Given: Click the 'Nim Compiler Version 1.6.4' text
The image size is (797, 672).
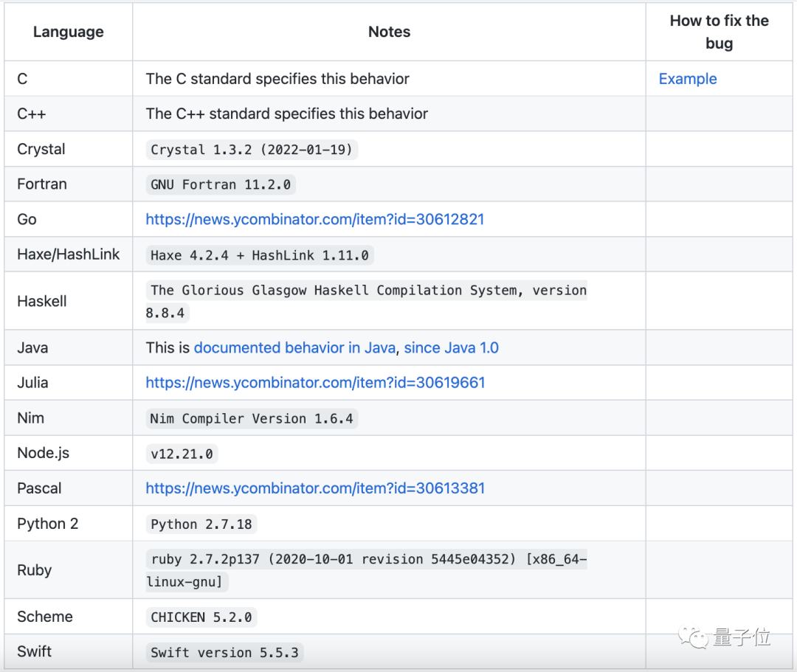Looking at the screenshot, I should point(252,418).
